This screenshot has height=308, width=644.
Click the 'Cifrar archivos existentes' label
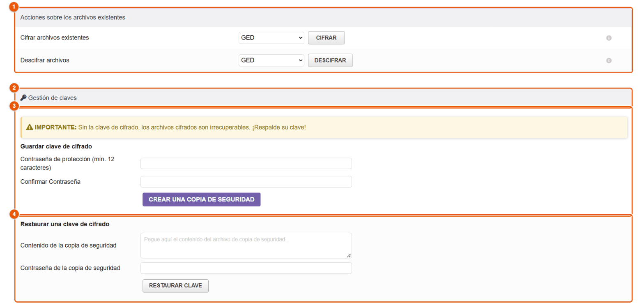(x=55, y=37)
